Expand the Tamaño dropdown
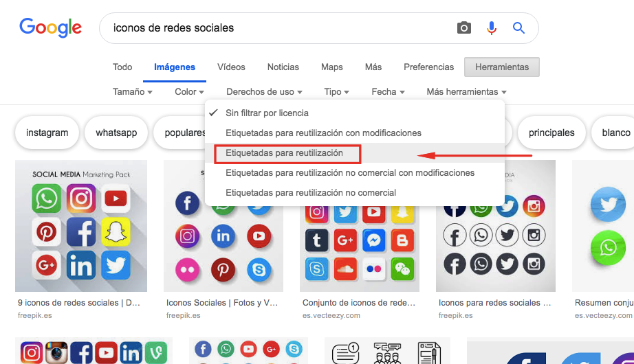Image resolution: width=634 pixels, height=364 pixels. click(132, 92)
